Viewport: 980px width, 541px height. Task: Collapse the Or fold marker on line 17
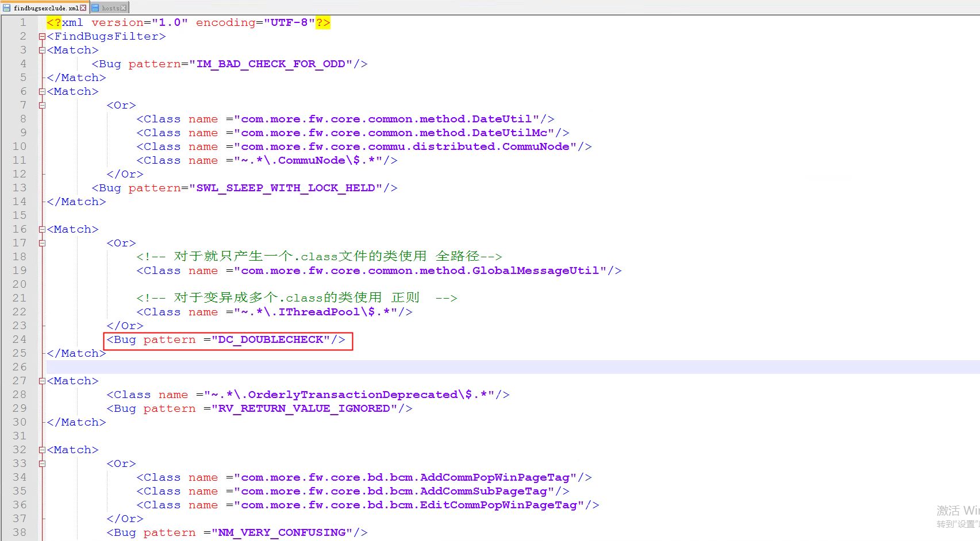coord(42,244)
